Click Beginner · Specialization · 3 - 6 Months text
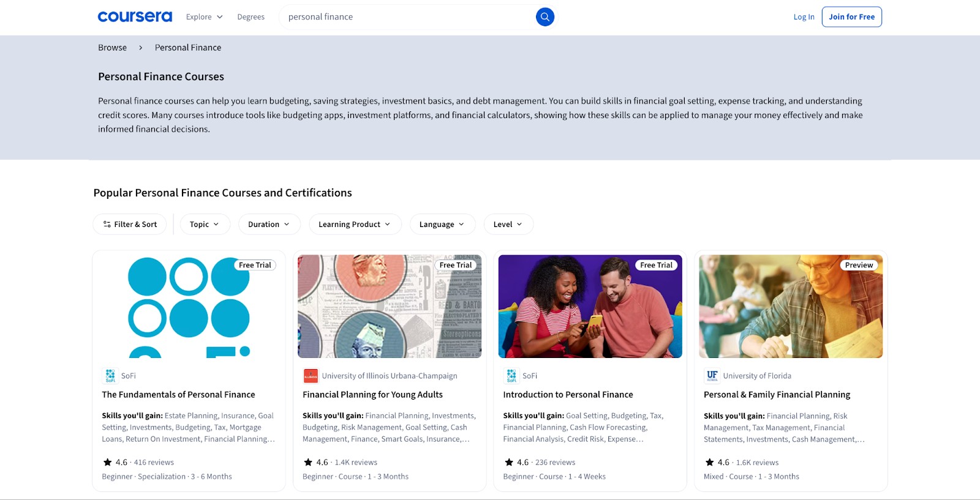The width and height of the screenshot is (980, 500). [x=167, y=477]
